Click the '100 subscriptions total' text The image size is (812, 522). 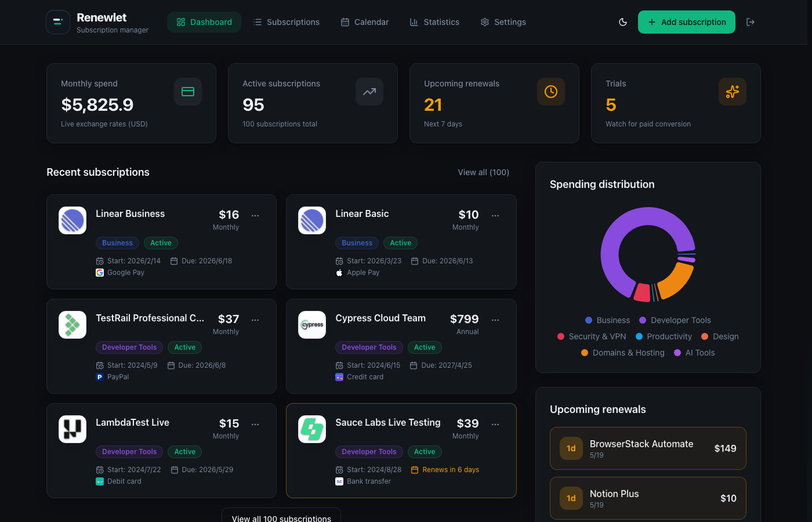click(x=280, y=124)
